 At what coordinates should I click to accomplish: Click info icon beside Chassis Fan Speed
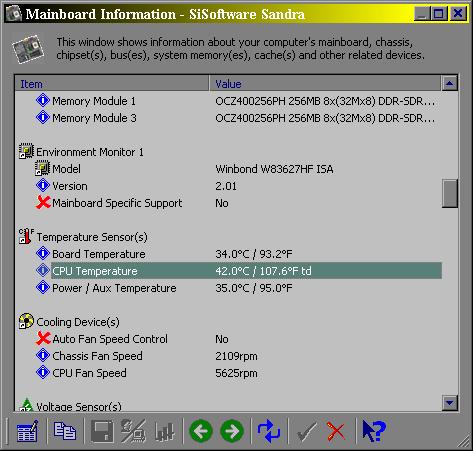coord(43,355)
